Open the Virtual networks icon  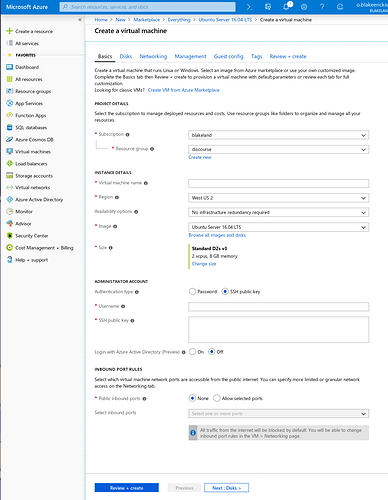10,187
